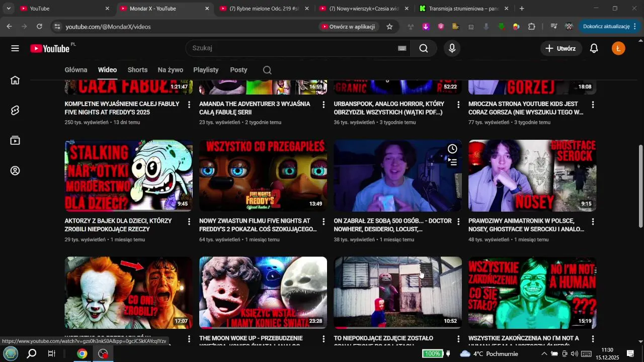The width and height of the screenshot is (644, 362).
Task: Open the Mroczna Strona YouTube Kids video title
Action: [x=526, y=108]
